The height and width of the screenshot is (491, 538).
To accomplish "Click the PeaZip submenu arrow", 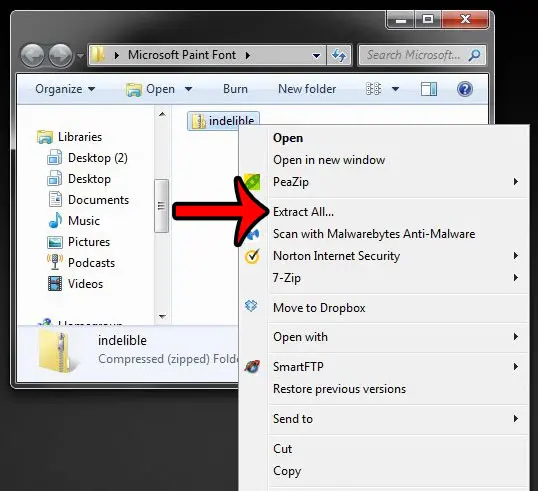I will [516, 182].
